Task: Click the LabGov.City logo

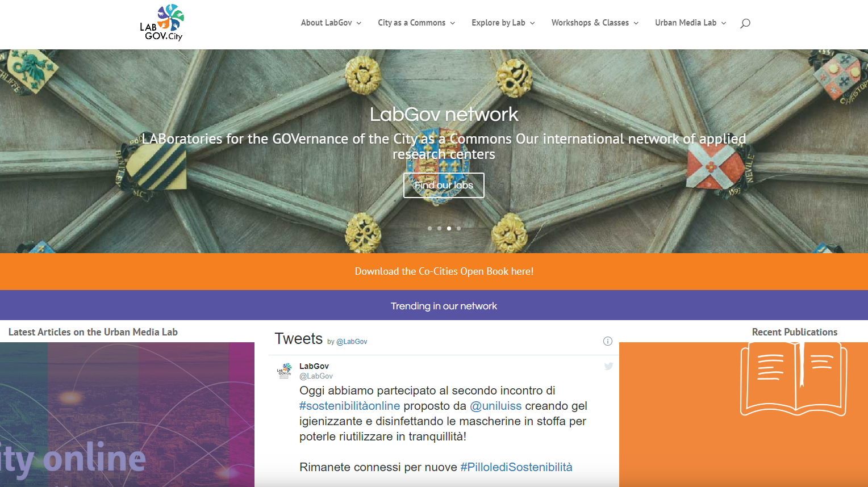Action: point(162,23)
